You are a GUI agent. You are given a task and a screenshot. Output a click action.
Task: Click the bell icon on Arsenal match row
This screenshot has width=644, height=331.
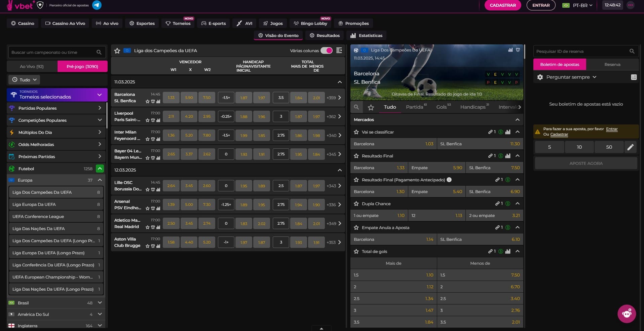(153, 208)
